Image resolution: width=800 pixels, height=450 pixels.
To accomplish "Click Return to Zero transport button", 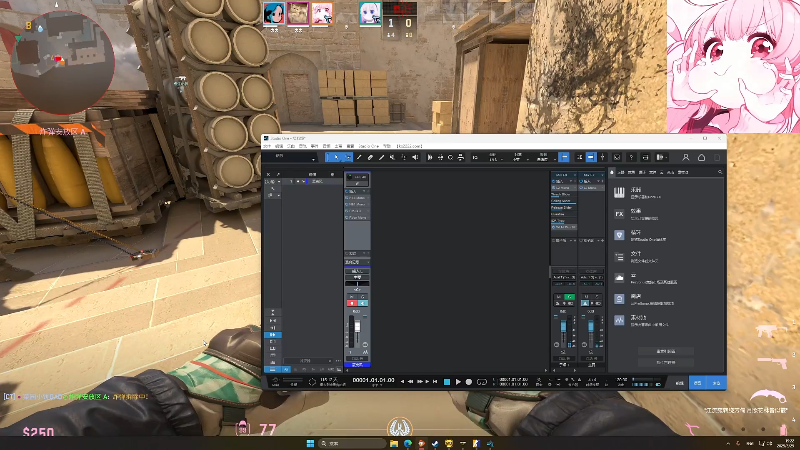I will (x=435, y=382).
